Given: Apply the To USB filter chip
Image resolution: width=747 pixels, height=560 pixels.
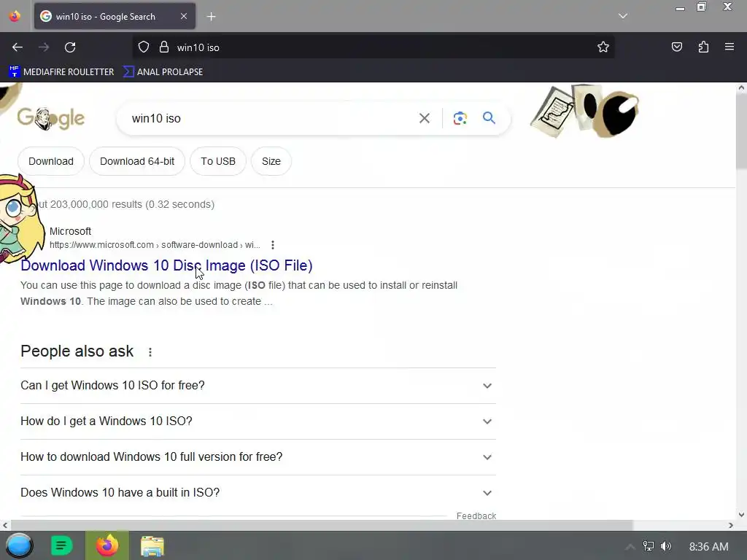Looking at the screenshot, I should pyautogui.click(x=218, y=161).
